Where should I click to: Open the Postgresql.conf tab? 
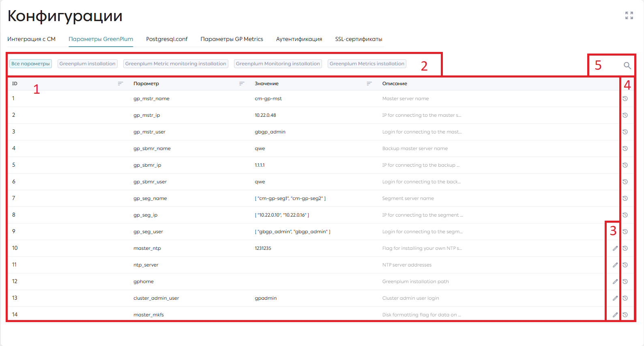(167, 39)
